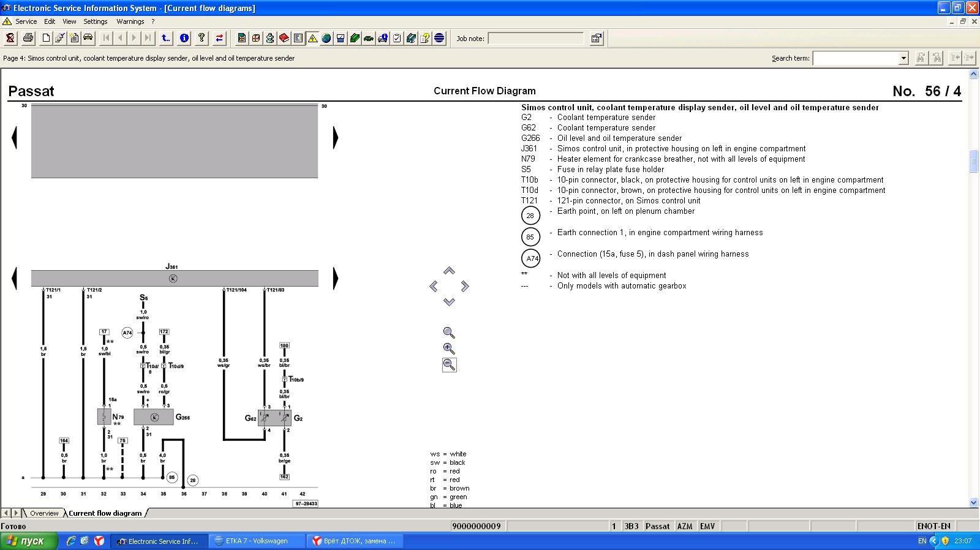Click the yellow warning triangle toolbar icon
This screenshot has width=980, height=550.
(312, 38)
